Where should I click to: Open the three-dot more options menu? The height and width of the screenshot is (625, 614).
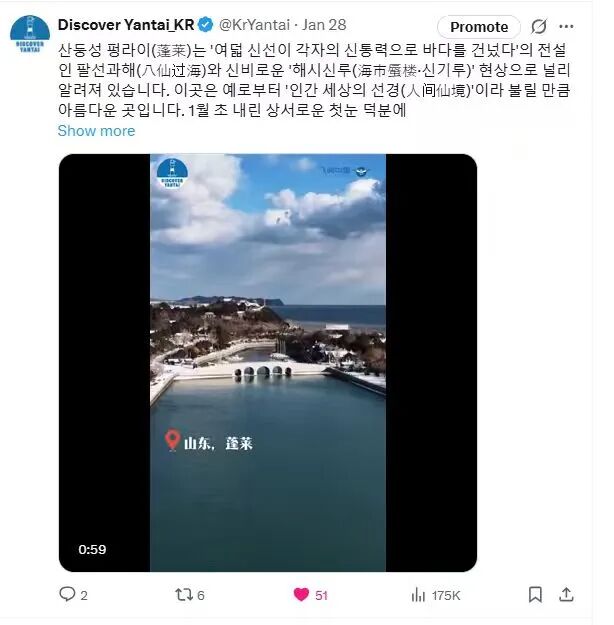[566, 27]
